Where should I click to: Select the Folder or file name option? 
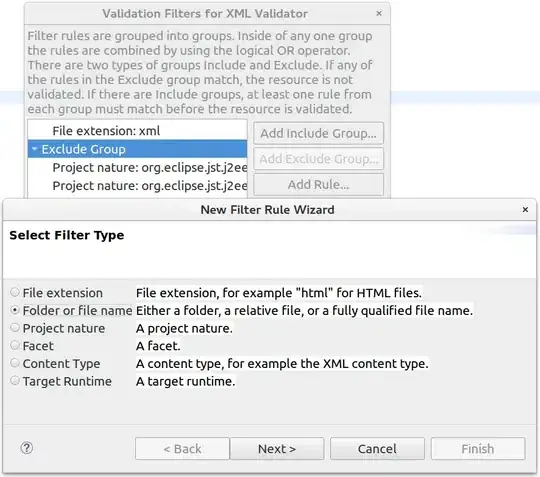[x=15, y=310]
